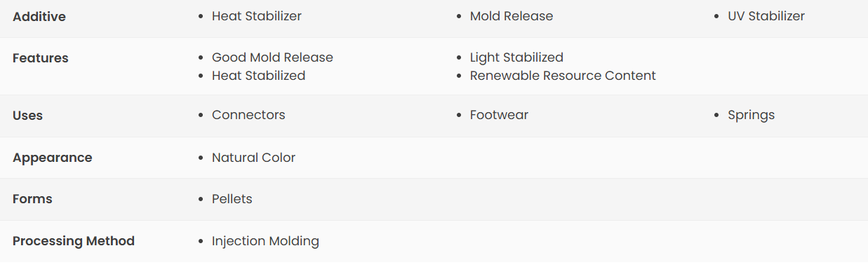Select the Springs use entry
The image size is (868, 274).
751,115
